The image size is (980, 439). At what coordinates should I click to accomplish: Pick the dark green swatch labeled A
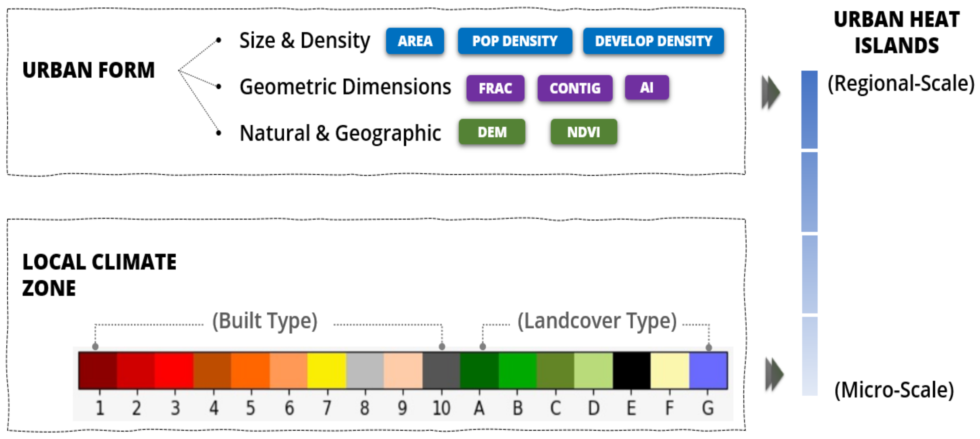pos(479,370)
